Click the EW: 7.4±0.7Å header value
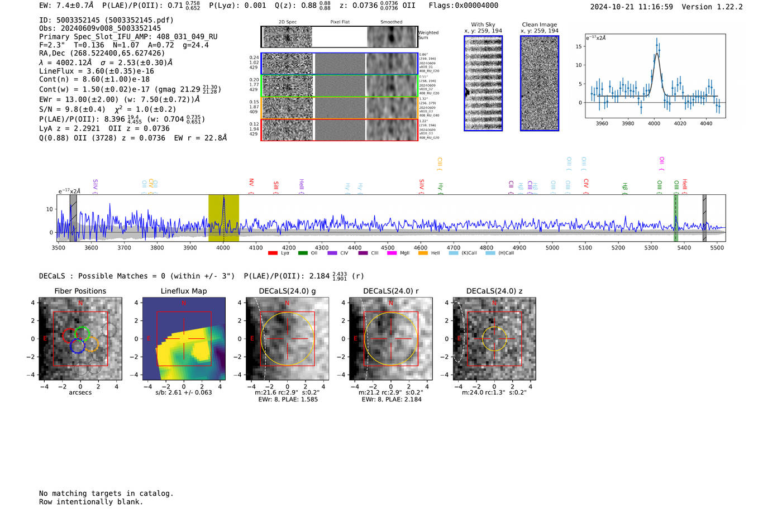Screen dimensions: 782x532 66,6
